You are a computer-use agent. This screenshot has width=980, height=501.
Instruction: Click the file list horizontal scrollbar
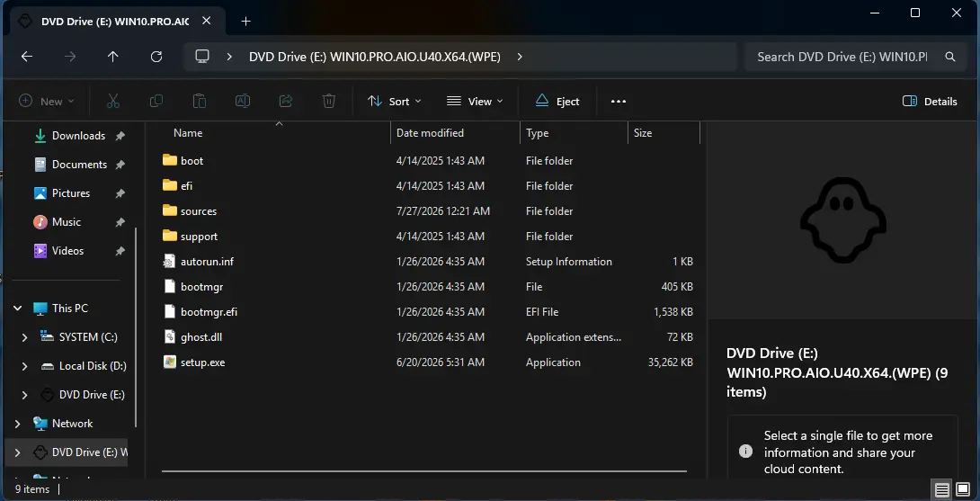(x=423, y=471)
